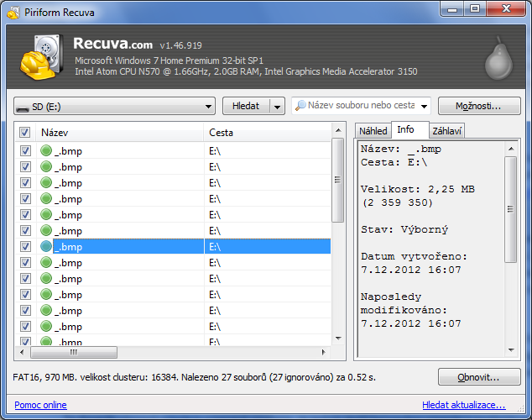Sort the file list by the Cesta column
The height and width of the screenshot is (420, 532).
[x=268, y=133]
